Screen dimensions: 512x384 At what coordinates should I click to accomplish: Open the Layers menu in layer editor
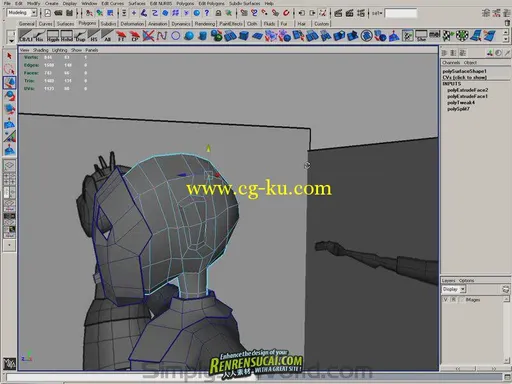click(448, 281)
